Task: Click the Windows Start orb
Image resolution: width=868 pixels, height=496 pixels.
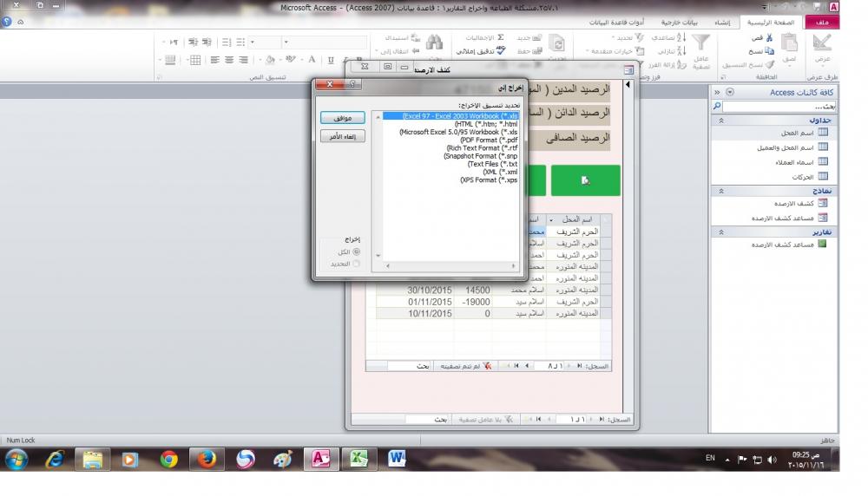Action: click(16, 460)
